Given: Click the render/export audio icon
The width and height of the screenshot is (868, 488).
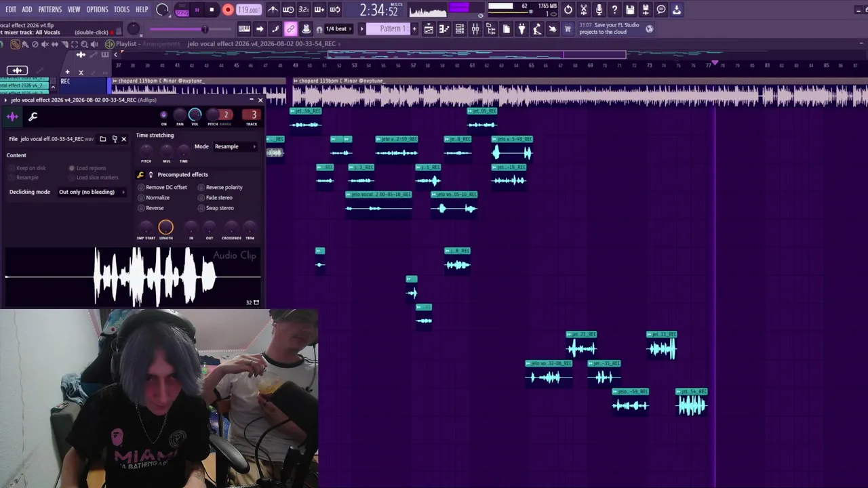Looking at the screenshot, I should coord(646,9).
